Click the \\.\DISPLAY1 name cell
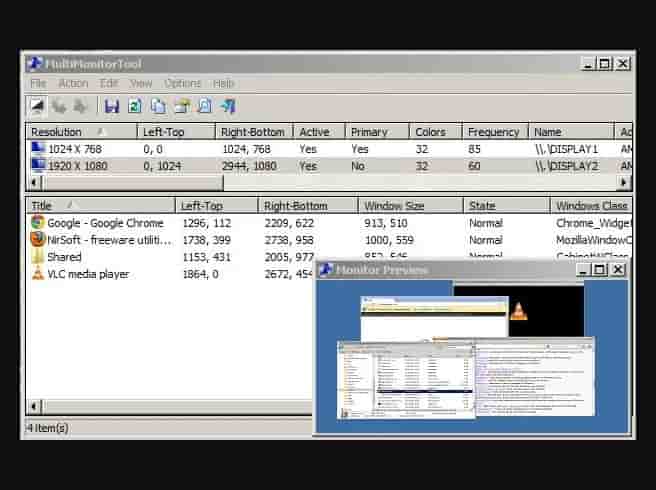The width and height of the screenshot is (656, 490). (567, 149)
